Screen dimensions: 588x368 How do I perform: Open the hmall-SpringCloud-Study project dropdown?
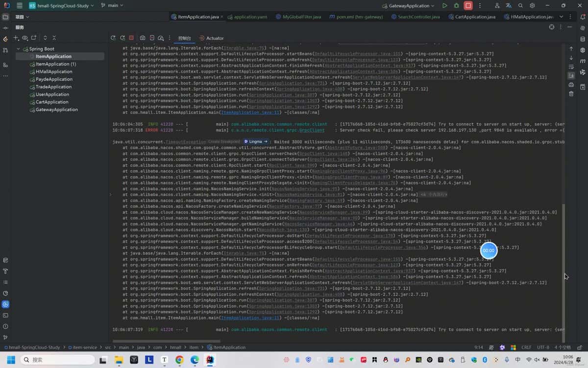coord(61,5)
